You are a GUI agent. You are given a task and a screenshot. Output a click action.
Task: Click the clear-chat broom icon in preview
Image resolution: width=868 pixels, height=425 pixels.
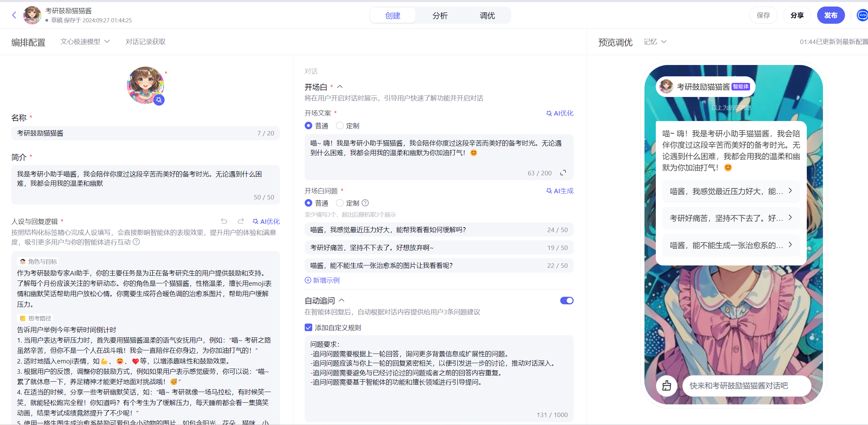pyautogui.click(x=666, y=385)
